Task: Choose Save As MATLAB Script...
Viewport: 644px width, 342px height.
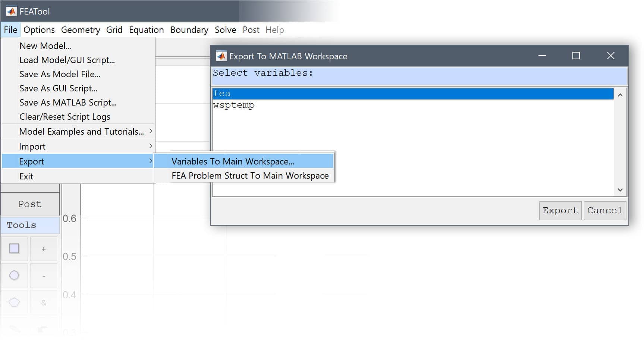Action: pos(78,103)
